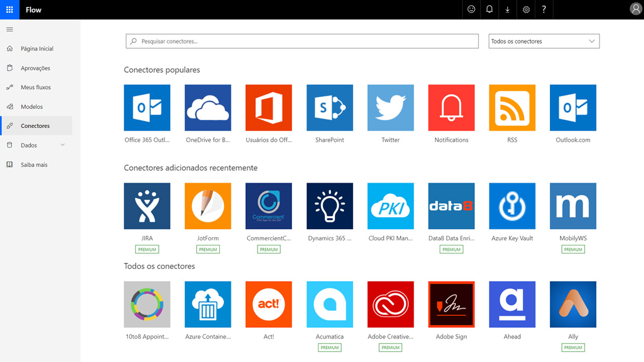Viewport: 644px width, 362px height.
Task: Click the Pesquisar conectores search field
Action: tap(302, 41)
